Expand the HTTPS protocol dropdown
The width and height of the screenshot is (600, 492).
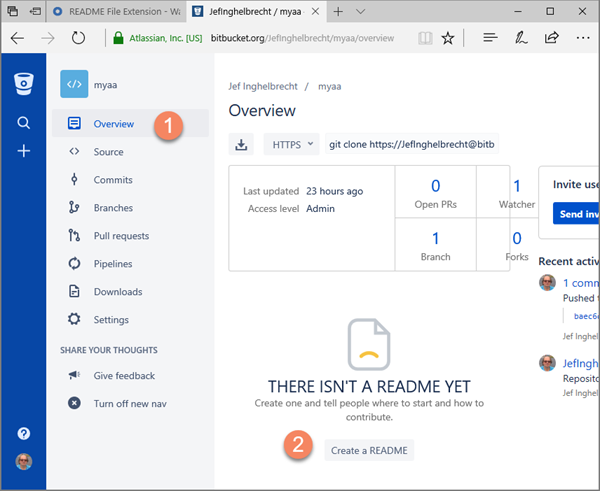291,144
